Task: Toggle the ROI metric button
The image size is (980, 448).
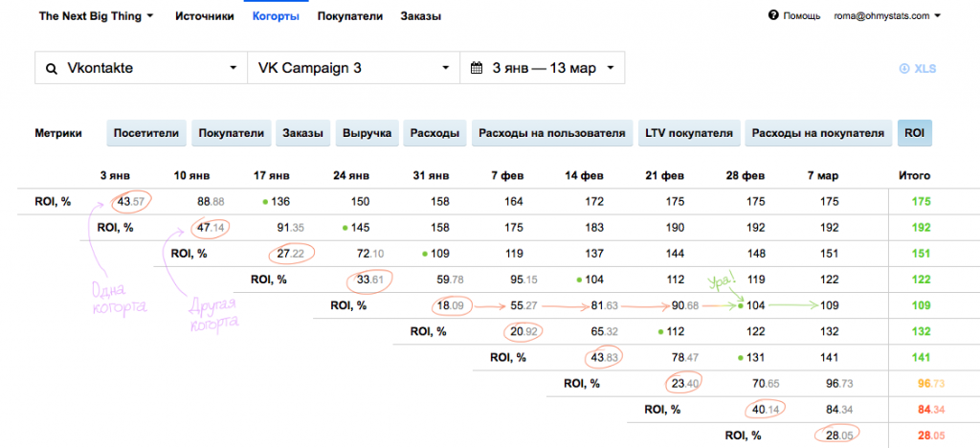Action: (x=914, y=133)
